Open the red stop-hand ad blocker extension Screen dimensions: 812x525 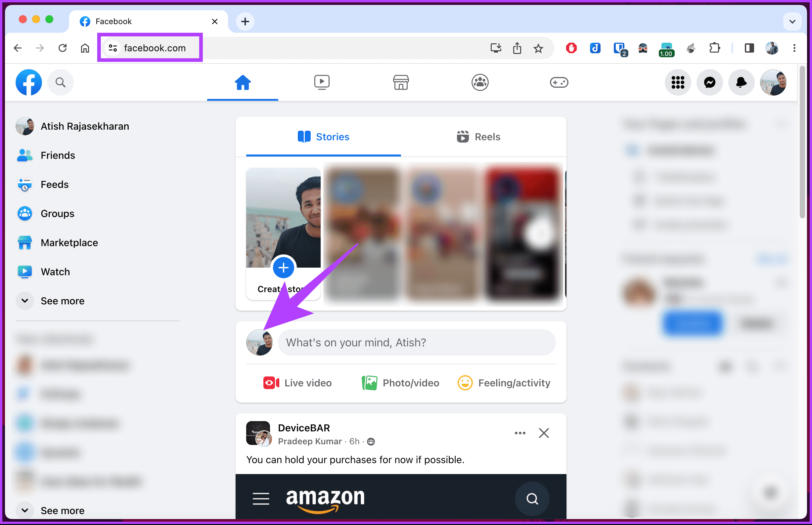click(571, 48)
